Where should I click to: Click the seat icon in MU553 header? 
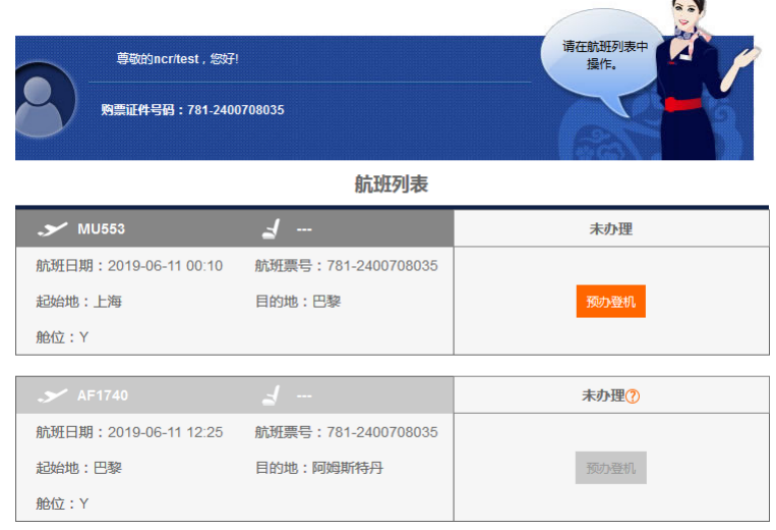point(270,229)
